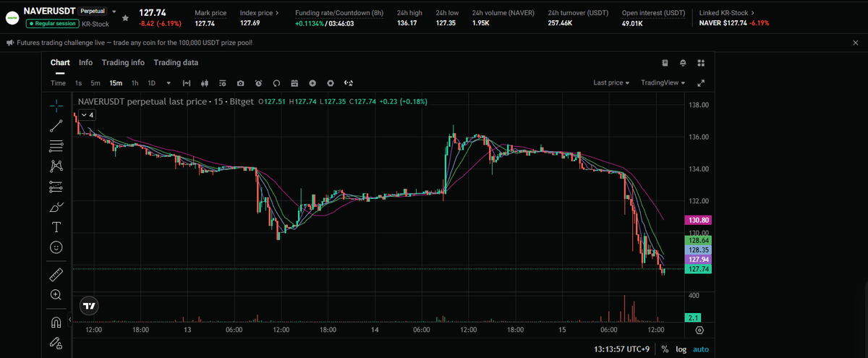Viewport: 868px width, 358px height.
Task: Open the TradingView chart source dropdown
Action: 663,82
